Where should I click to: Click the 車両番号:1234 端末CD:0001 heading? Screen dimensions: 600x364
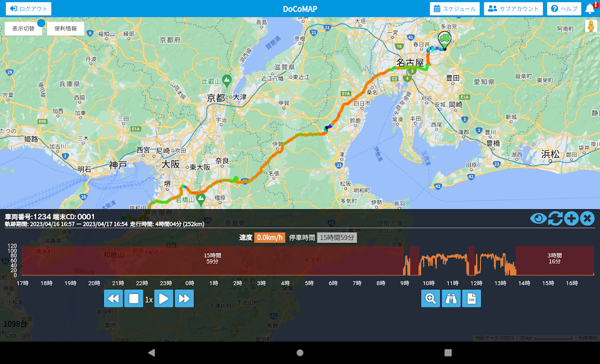50,217
